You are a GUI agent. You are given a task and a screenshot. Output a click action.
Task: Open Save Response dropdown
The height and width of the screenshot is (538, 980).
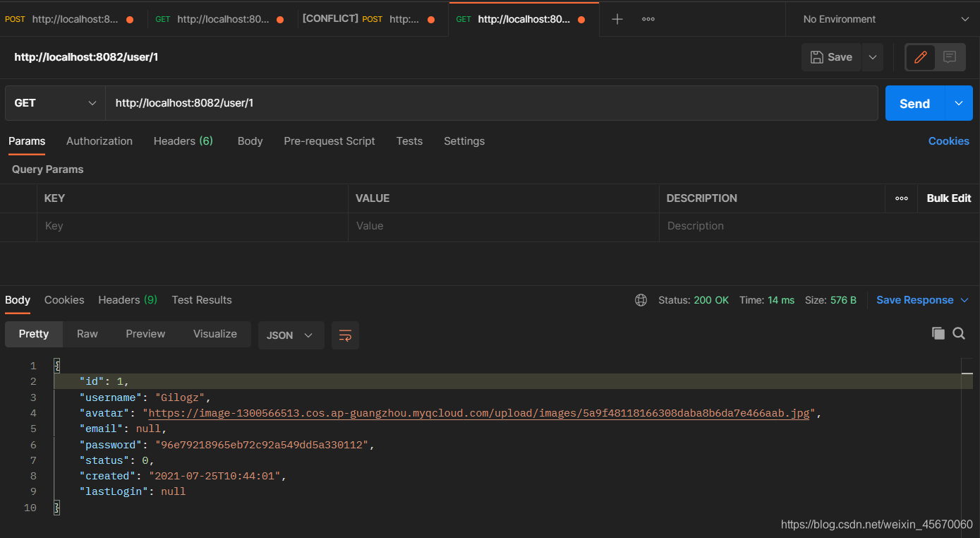(924, 300)
